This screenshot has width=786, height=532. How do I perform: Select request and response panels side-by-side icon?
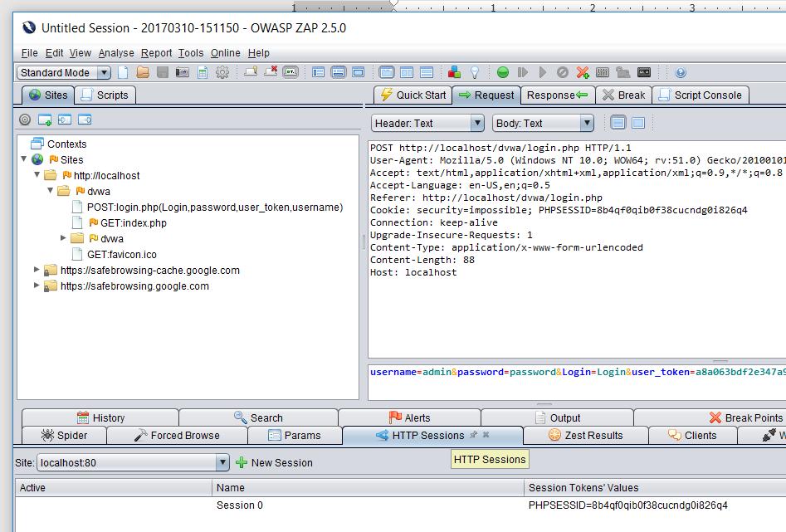(x=407, y=73)
